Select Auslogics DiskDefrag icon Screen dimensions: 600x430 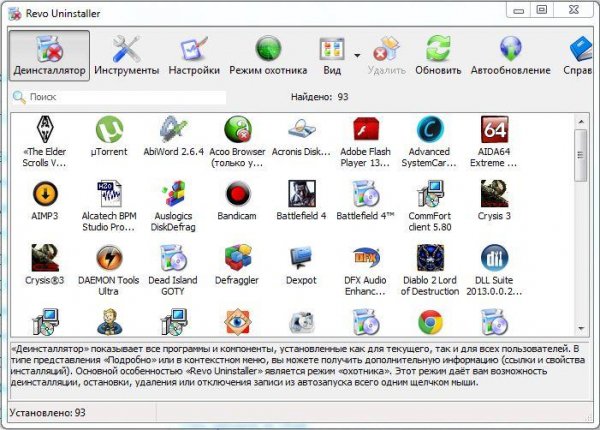[174, 194]
